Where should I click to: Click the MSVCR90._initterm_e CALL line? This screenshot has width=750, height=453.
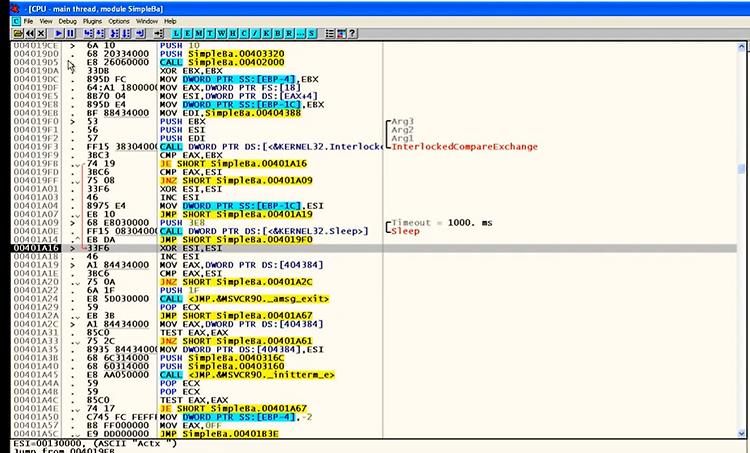[247, 375]
